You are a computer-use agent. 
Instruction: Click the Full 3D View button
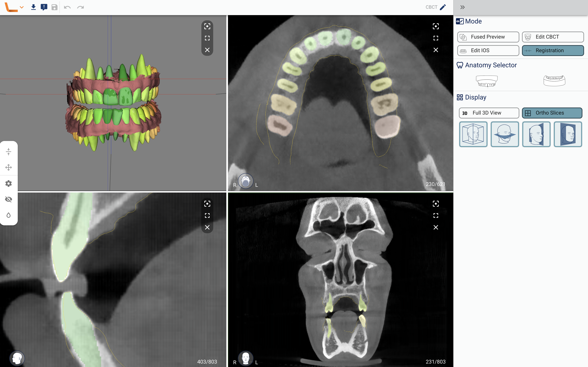coord(489,113)
